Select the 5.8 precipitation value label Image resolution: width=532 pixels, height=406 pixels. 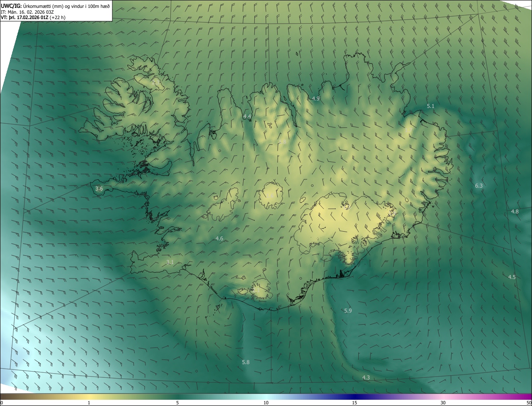pyautogui.click(x=246, y=362)
